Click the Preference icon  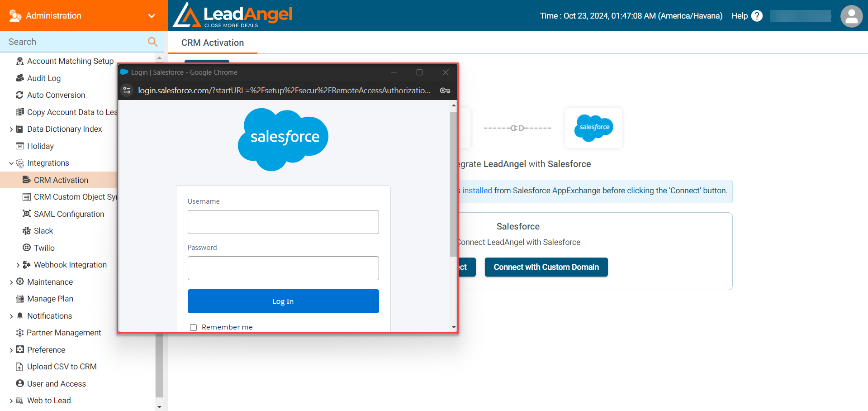[20, 349]
